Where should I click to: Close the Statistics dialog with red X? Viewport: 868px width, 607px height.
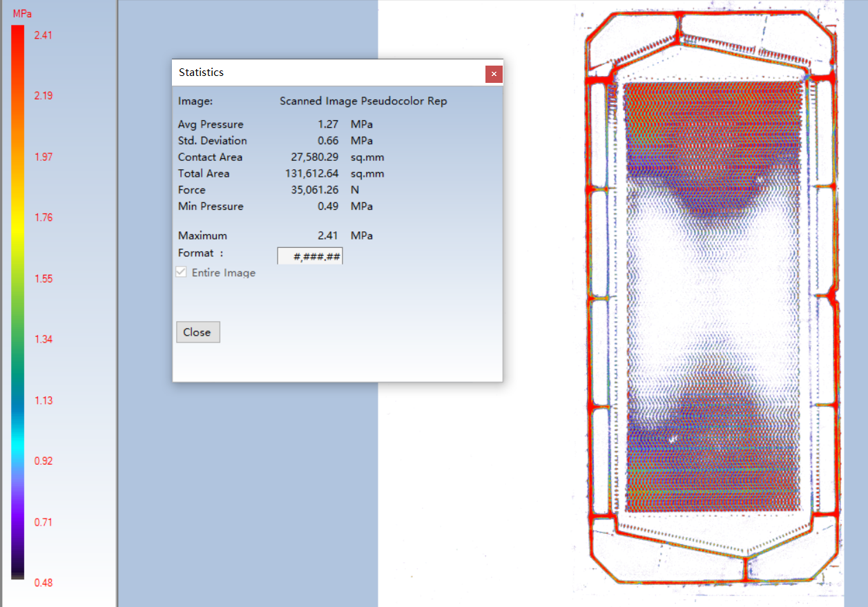pyautogui.click(x=494, y=74)
